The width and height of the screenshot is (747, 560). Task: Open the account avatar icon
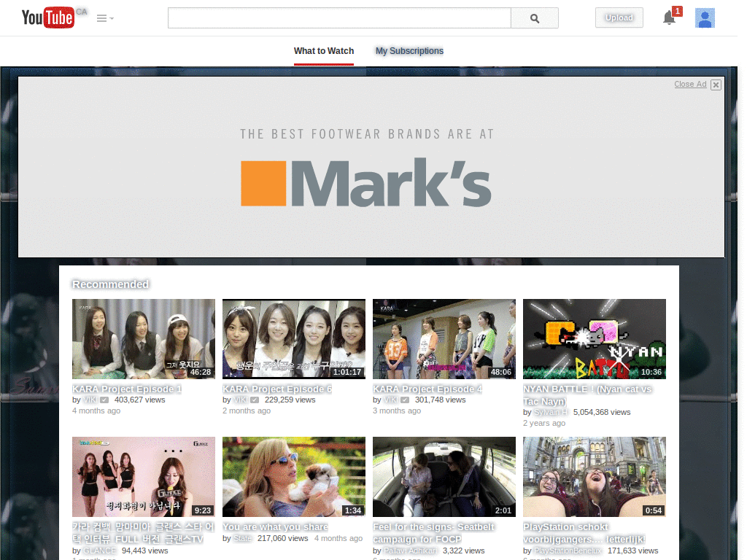[705, 17]
